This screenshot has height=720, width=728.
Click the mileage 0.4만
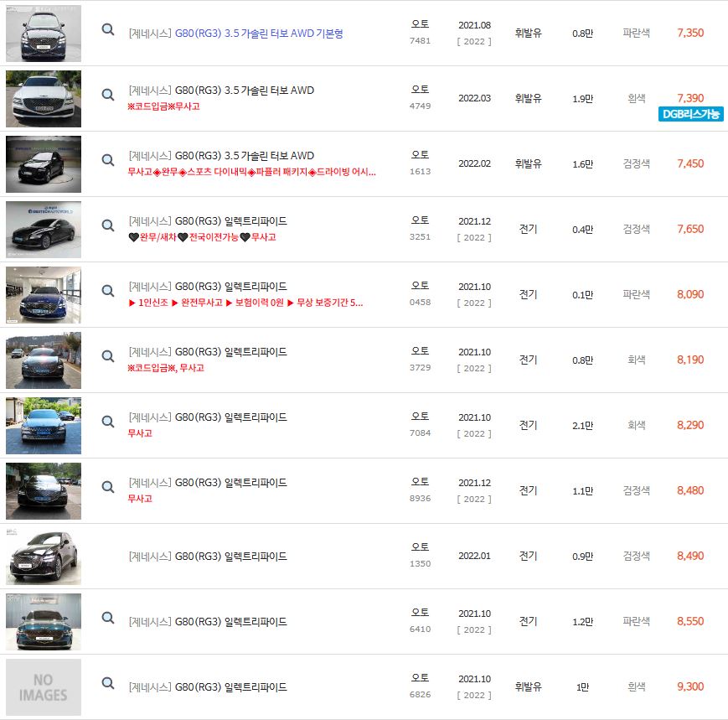click(x=583, y=230)
